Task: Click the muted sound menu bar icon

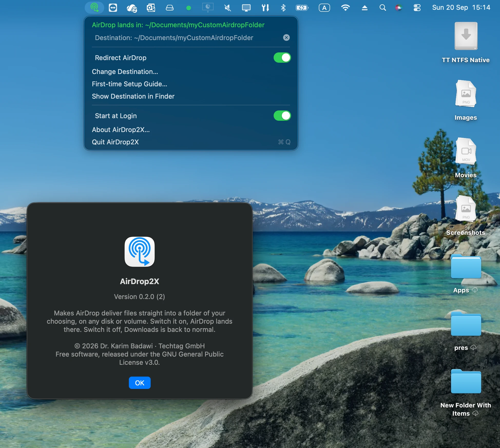Action: 227,8
